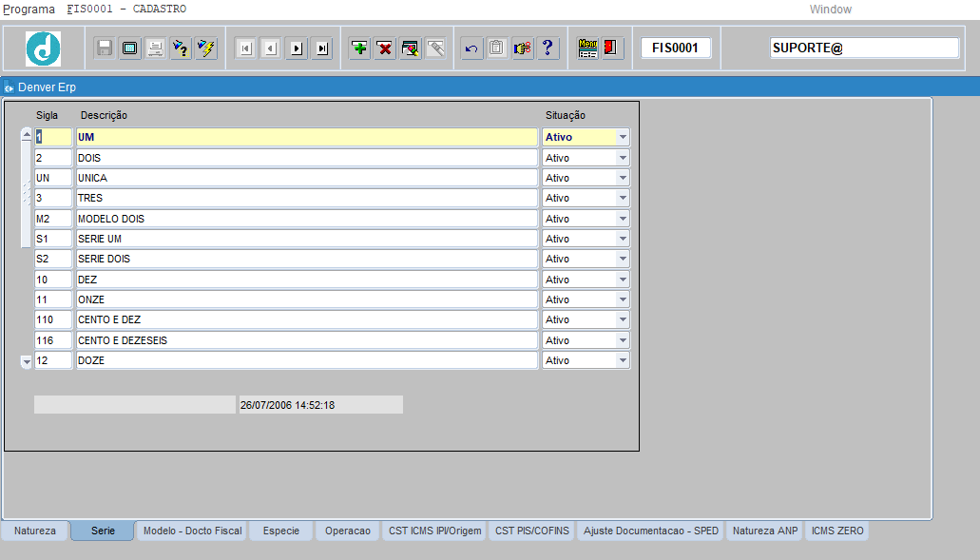Click the Sigla field containing S1
This screenshot has width=980, height=560.
(x=53, y=239)
